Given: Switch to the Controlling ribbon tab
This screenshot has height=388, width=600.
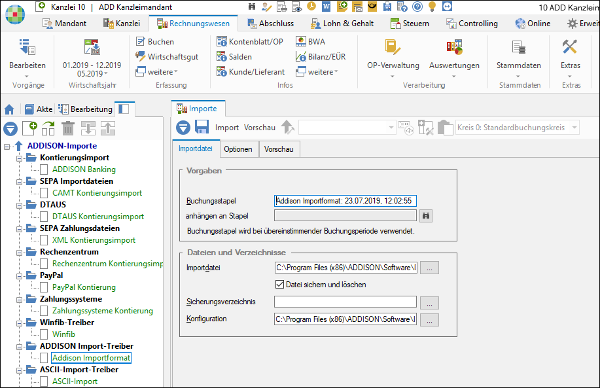Looking at the screenshot, I should coord(472,23).
